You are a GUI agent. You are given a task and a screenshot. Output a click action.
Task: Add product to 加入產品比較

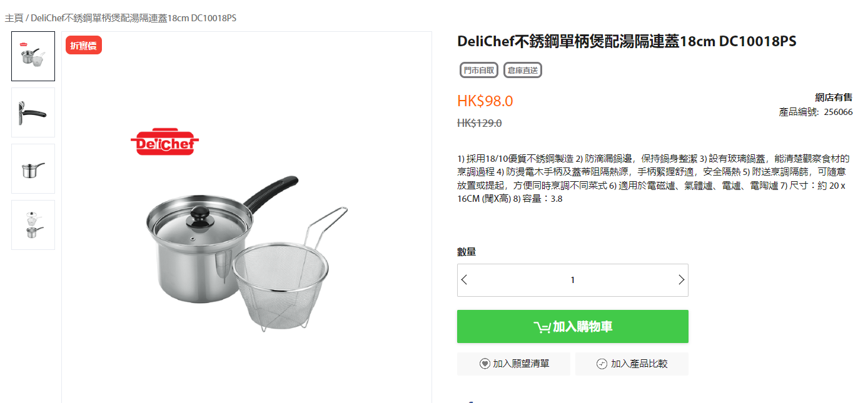coord(632,364)
